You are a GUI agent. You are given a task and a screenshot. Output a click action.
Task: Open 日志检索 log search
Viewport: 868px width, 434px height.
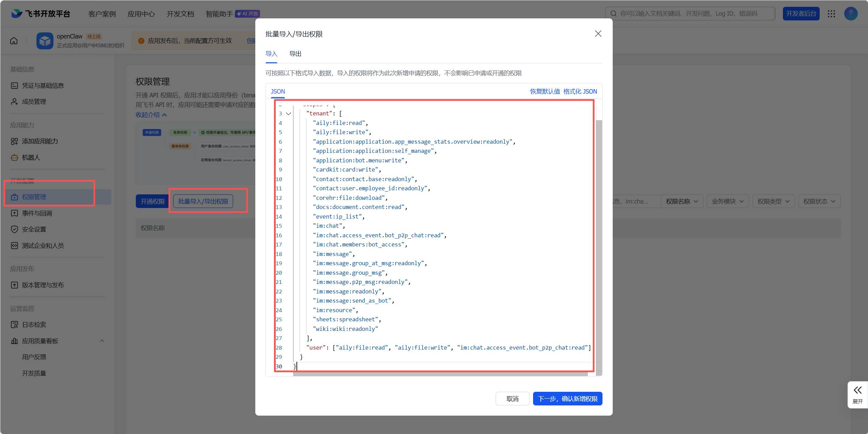(34, 325)
